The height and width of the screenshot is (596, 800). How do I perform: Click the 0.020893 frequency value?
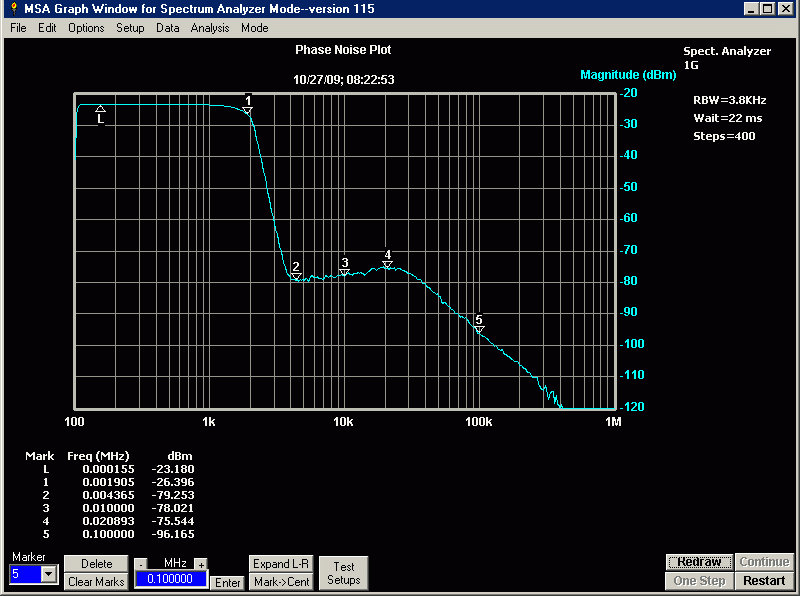point(108,521)
